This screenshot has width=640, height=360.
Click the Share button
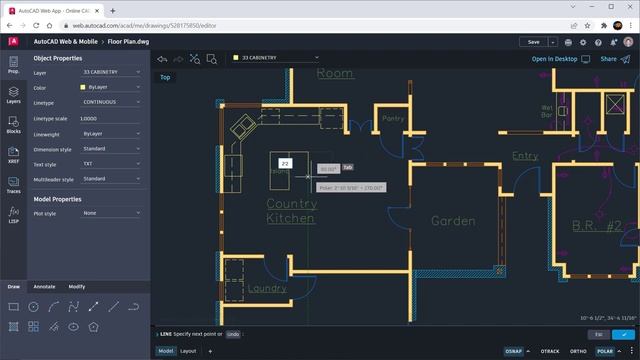[x=616, y=59]
